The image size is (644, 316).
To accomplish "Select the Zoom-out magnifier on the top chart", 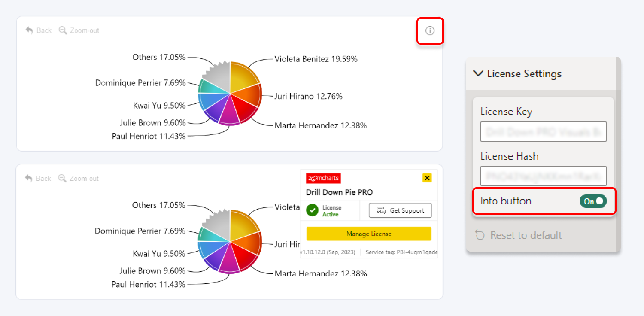I will point(63,30).
